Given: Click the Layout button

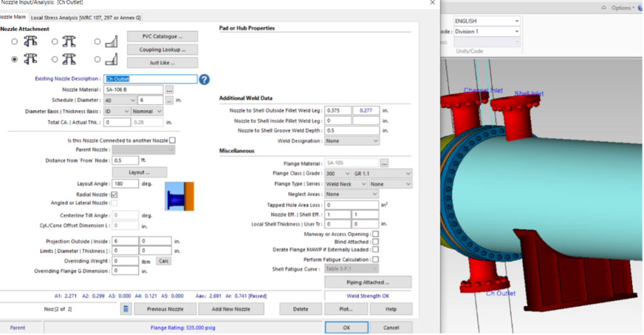Looking at the screenshot, I should tap(139, 173).
